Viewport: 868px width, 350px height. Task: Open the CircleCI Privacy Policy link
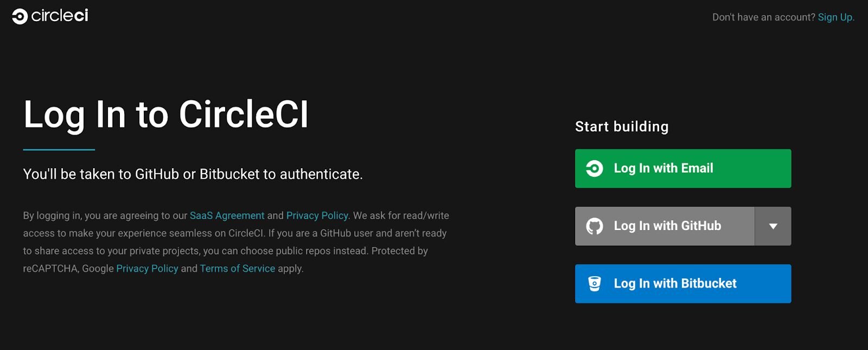[317, 215]
